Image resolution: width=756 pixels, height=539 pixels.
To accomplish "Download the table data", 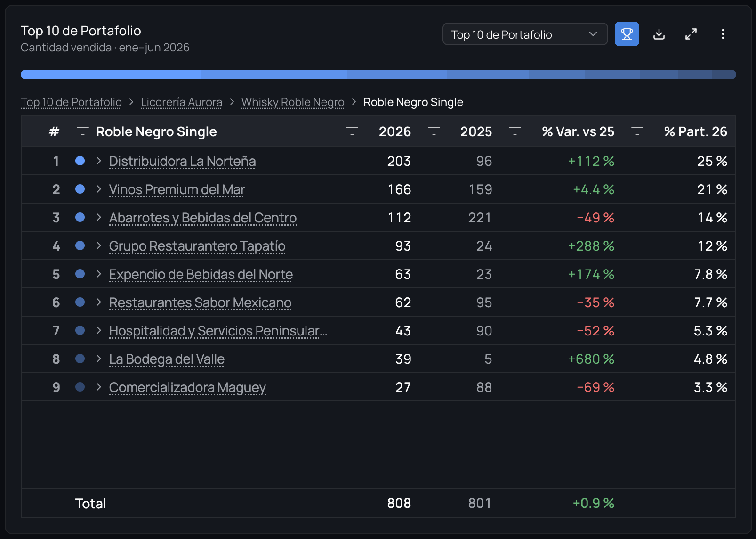I will 659,34.
